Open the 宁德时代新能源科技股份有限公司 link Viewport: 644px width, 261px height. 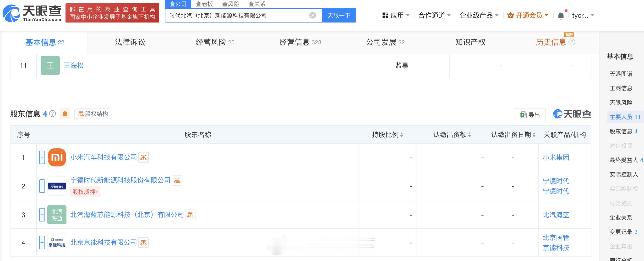click(x=120, y=180)
